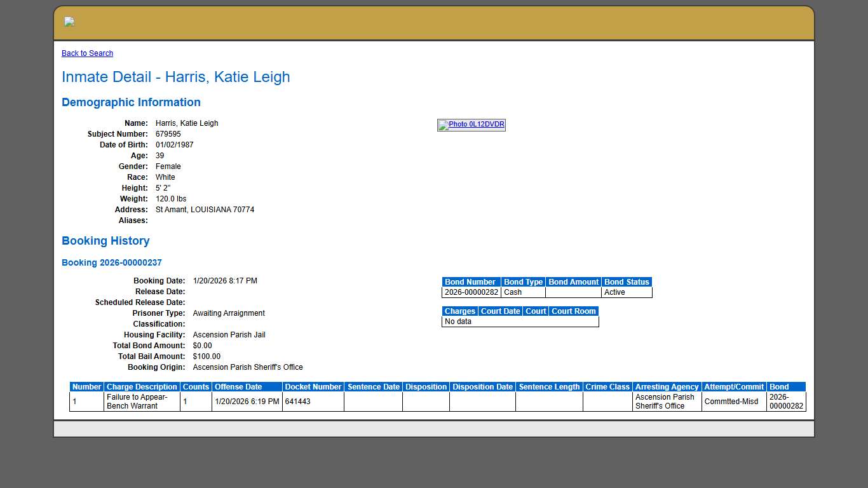Click the Bond Number column header
Image resolution: width=868 pixels, height=488 pixels.
tap(470, 282)
